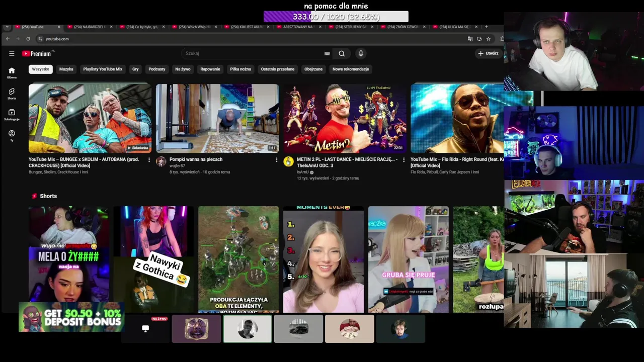This screenshot has height=362, width=644.
Task: Open the 'Pompki wanna na plecach' title link
Action: (196, 159)
